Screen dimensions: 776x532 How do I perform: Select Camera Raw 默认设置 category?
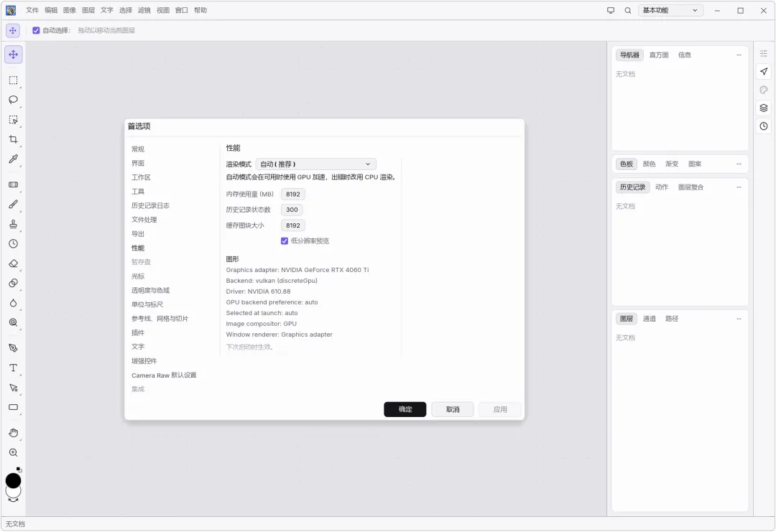[164, 375]
